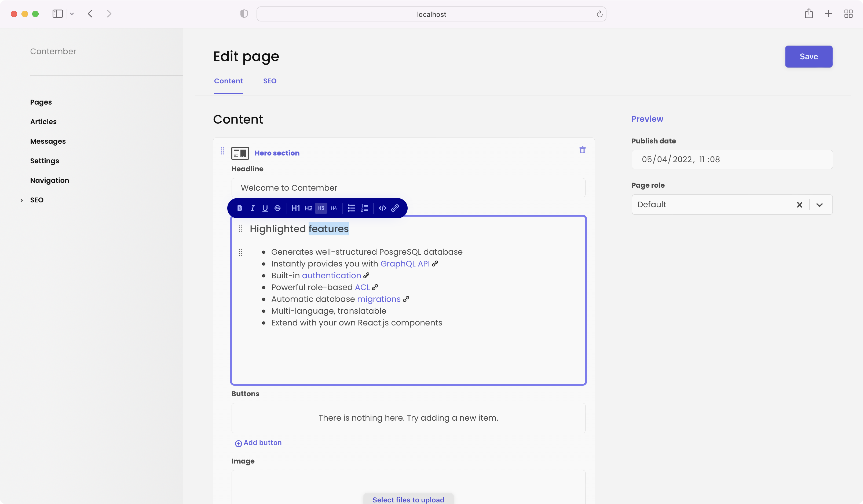Viewport: 863px width, 504px height.
Task: Delete the Hero section block
Action: 582,150
